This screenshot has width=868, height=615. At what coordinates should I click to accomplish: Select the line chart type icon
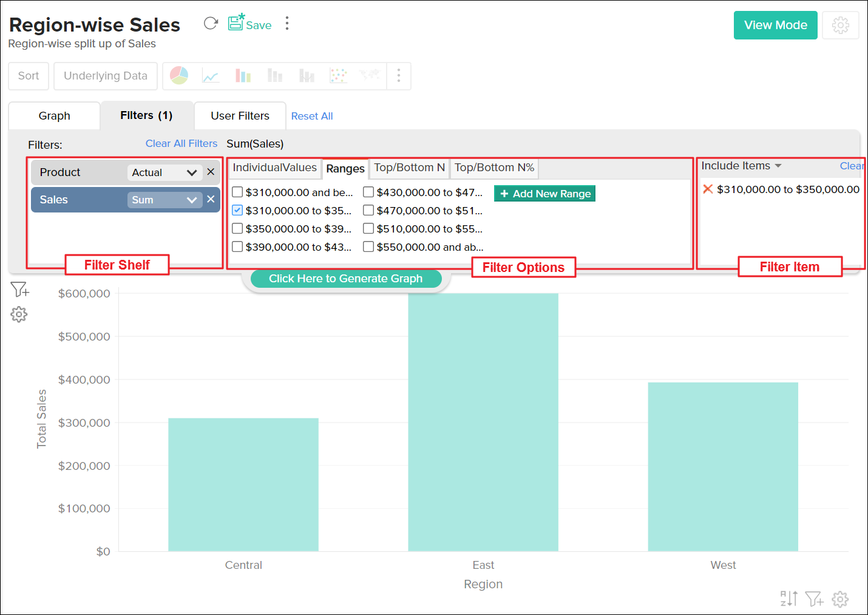click(211, 76)
